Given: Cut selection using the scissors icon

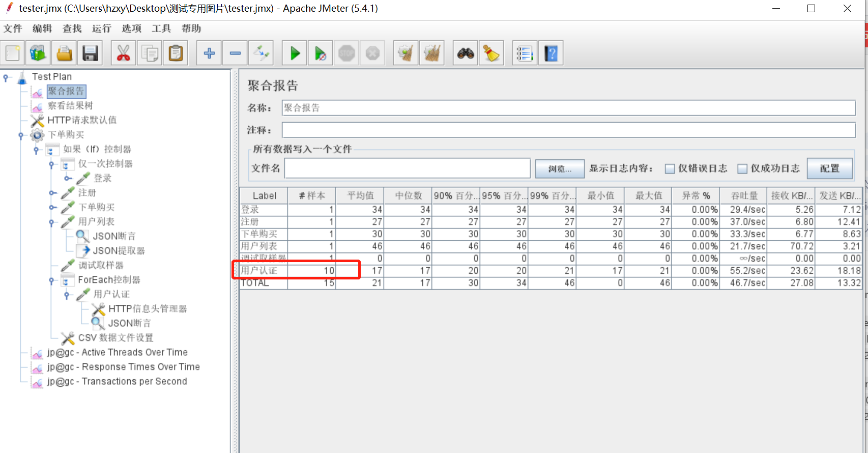Looking at the screenshot, I should click(124, 53).
